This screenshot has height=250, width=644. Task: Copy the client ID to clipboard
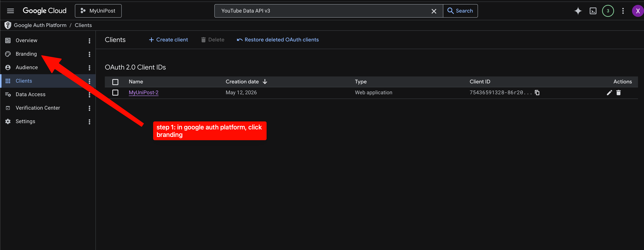pos(537,93)
